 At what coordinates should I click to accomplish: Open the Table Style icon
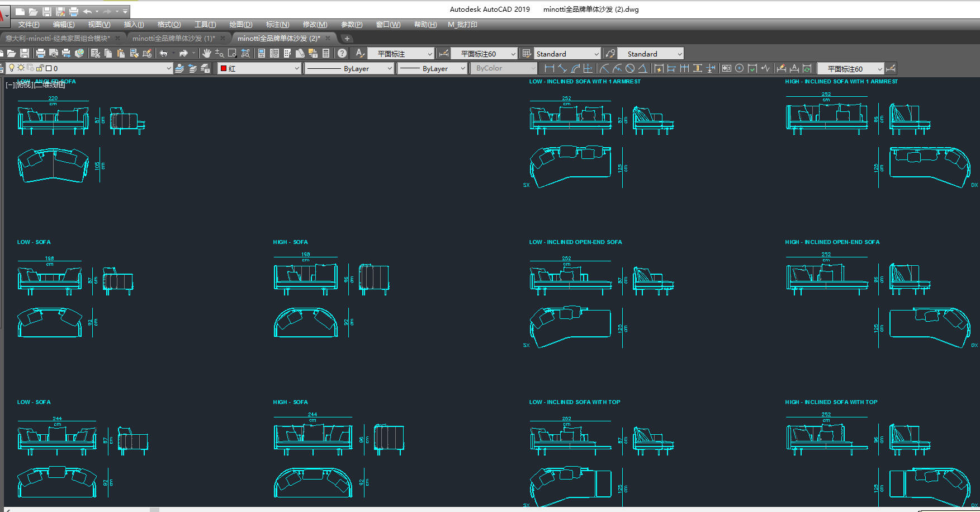click(x=526, y=53)
